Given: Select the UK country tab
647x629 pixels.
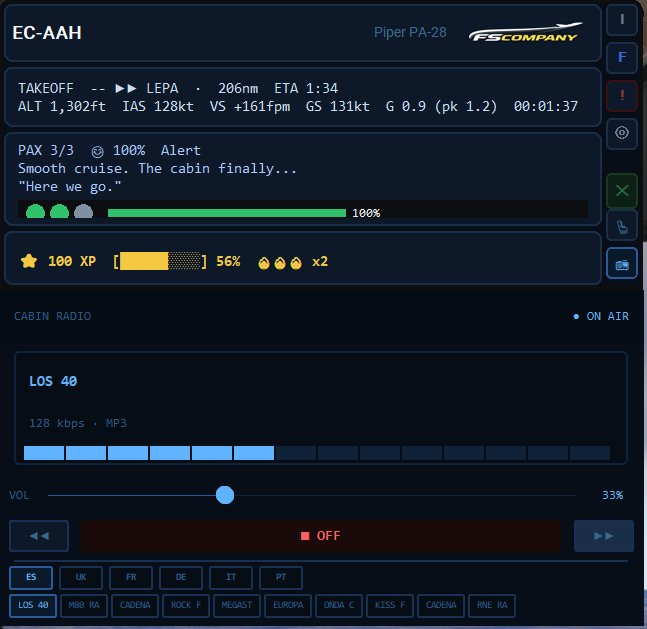Looking at the screenshot, I should (80, 578).
